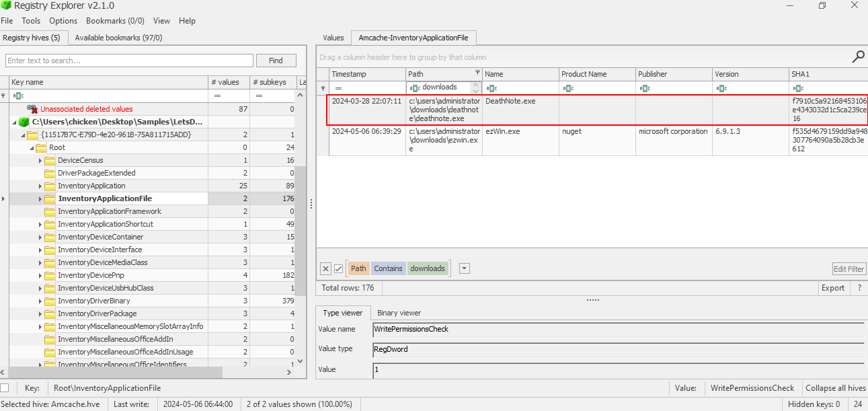Expand the InventoryDevicePnp tree node

40,275
